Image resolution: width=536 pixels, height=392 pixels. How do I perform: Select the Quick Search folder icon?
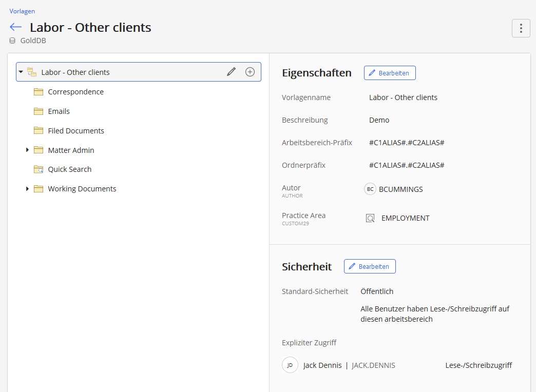[x=39, y=169]
